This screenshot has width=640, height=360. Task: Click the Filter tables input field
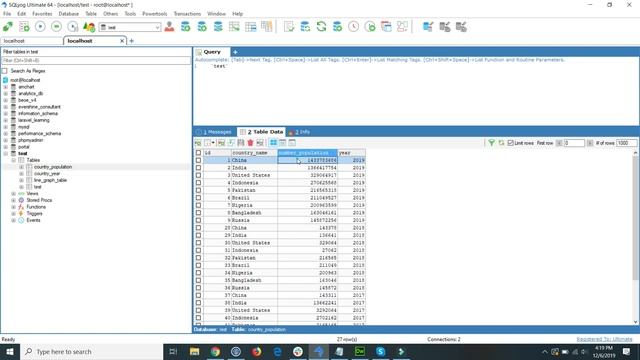tap(96, 60)
